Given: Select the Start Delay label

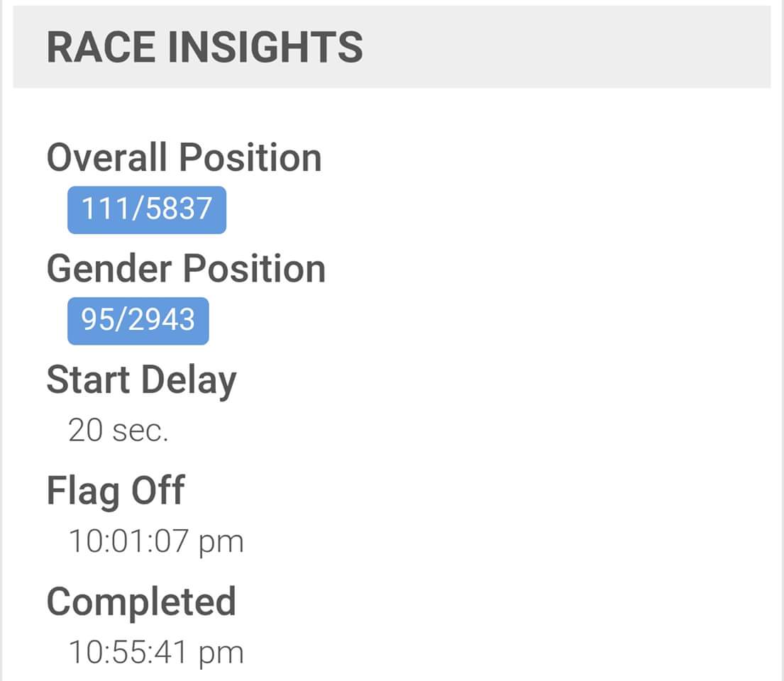Looking at the screenshot, I should point(141,380).
